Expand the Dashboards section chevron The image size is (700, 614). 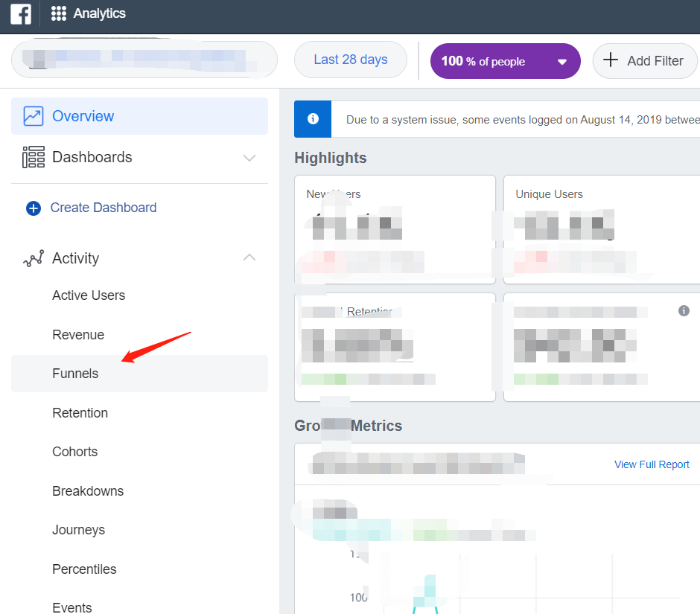[x=249, y=158]
